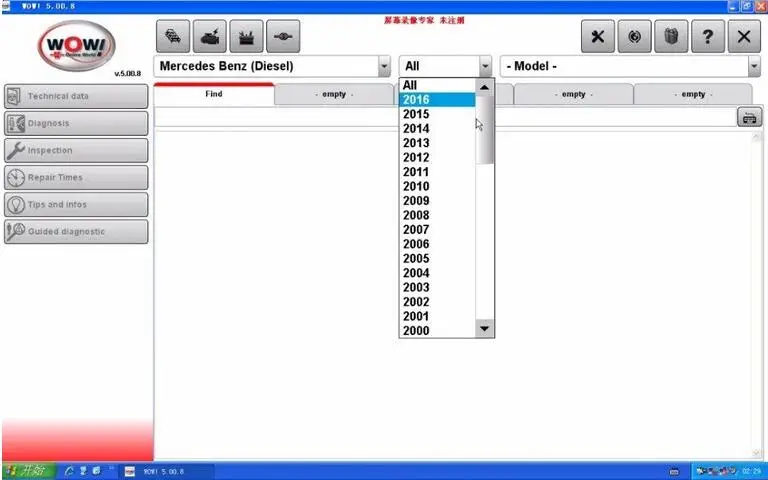Expand the Mercedes Benz (Diesel) make dropdown
This screenshot has width=768, height=480.
coord(384,66)
